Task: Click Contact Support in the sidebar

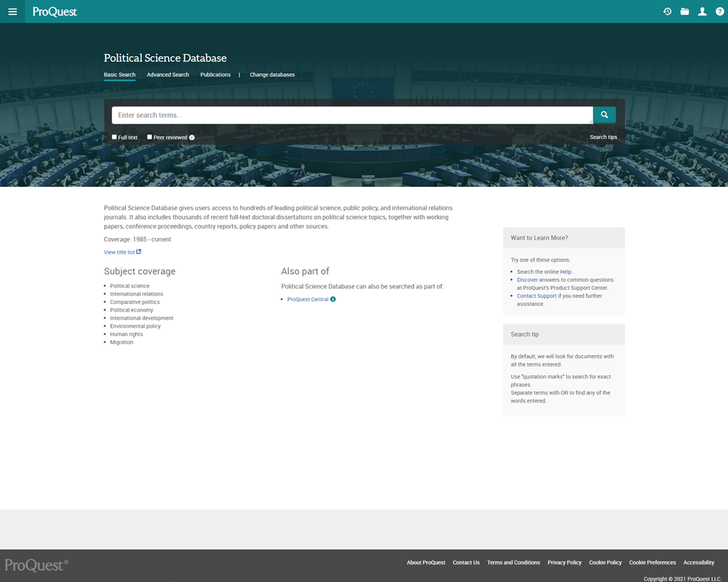Action: (x=537, y=295)
